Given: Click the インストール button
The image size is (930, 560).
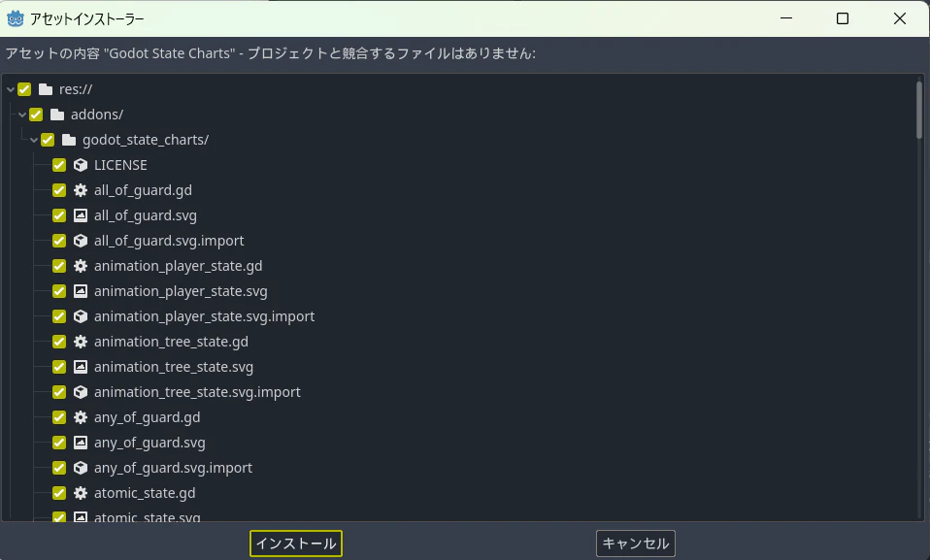Looking at the screenshot, I should tap(296, 544).
